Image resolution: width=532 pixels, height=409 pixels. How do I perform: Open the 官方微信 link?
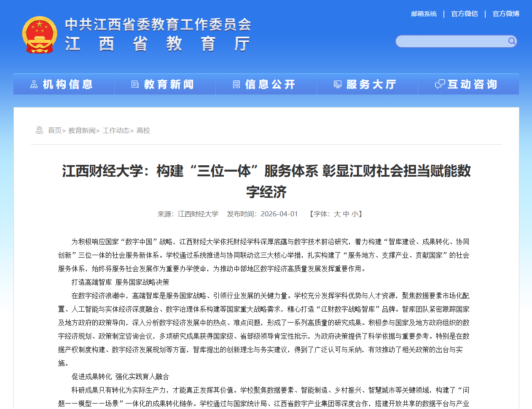point(465,14)
